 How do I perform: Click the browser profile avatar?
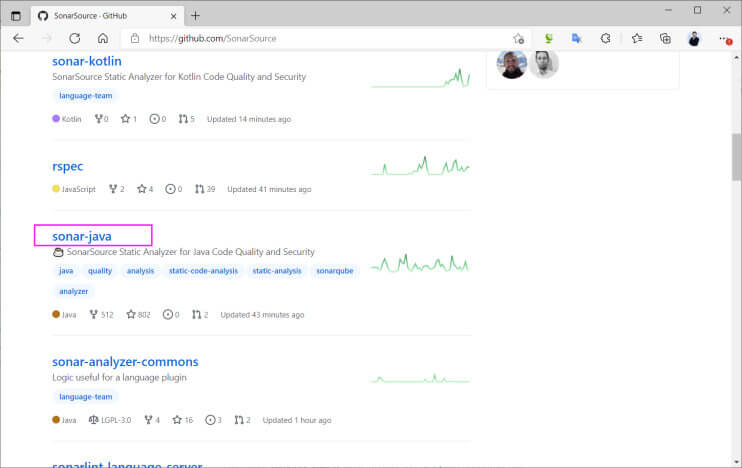(x=694, y=38)
